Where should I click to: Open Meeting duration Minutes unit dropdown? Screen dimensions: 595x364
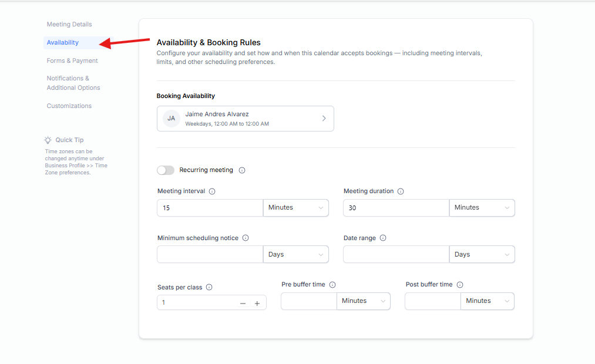point(482,208)
